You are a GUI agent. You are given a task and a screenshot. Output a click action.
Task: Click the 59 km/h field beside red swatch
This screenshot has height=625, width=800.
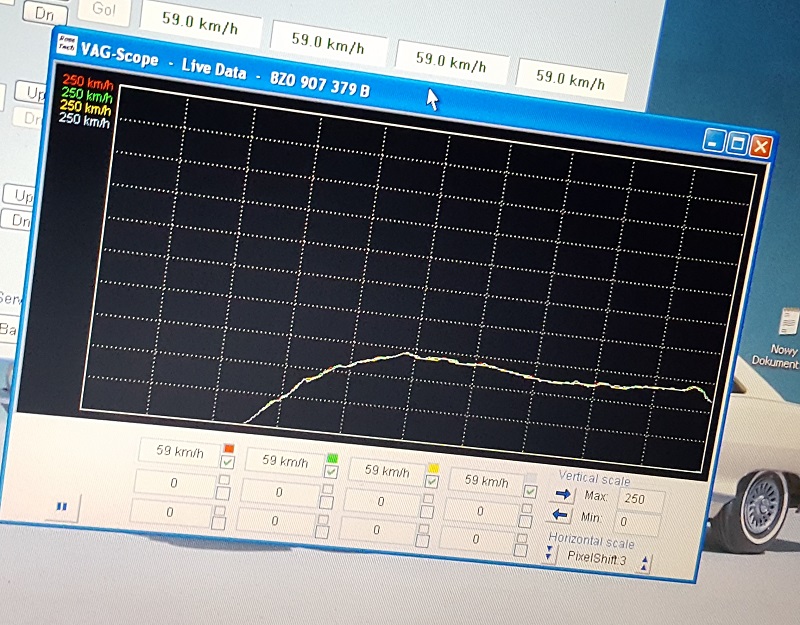pos(180,452)
